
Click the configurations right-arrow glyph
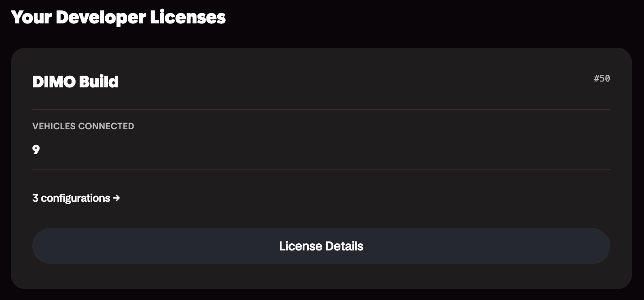coord(117,198)
